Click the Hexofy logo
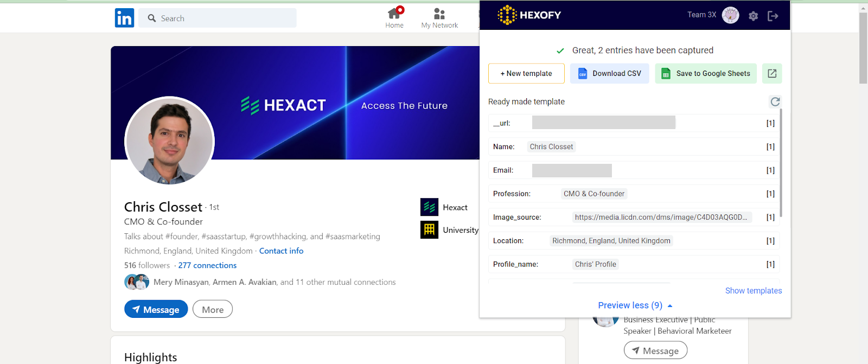Screen dimensions: 868x364 pos(529,15)
